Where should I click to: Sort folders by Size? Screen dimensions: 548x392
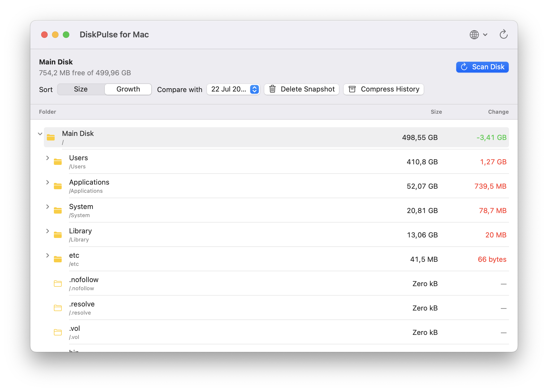click(81, 89)
